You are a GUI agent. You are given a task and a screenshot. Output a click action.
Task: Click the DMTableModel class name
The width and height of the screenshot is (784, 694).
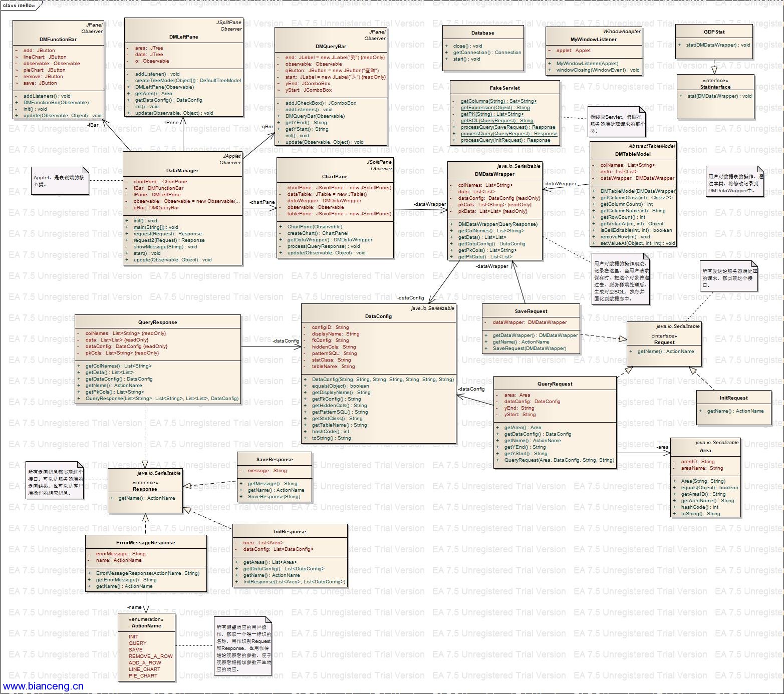tap(633, 154)
